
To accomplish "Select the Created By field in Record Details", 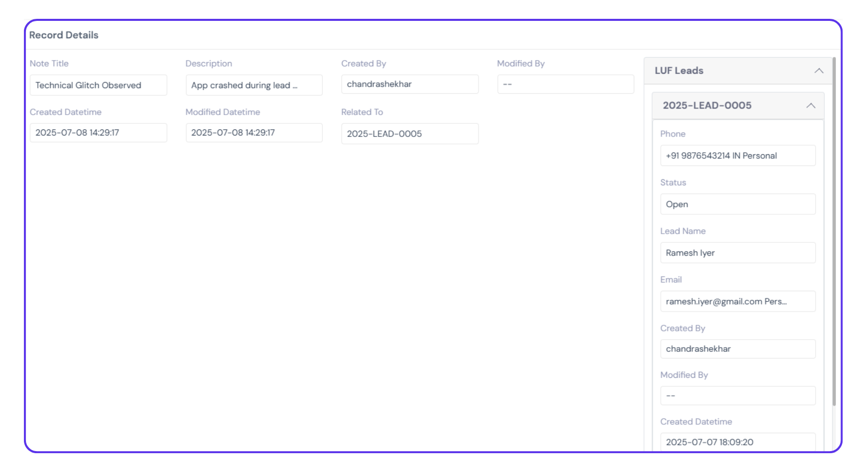I will (x=409, y=84).
